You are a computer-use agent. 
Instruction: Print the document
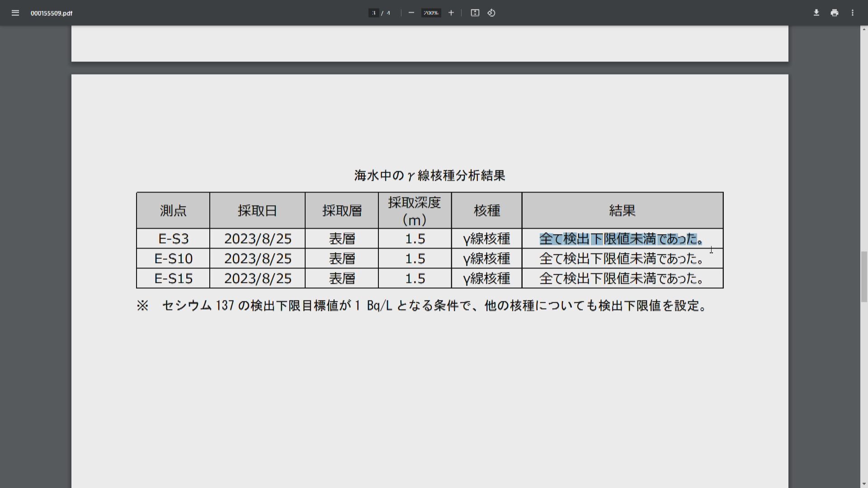(x=834, y=13)
